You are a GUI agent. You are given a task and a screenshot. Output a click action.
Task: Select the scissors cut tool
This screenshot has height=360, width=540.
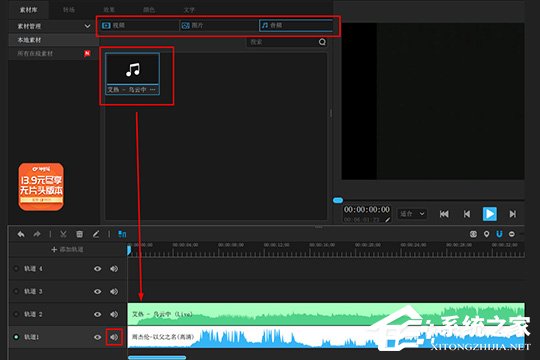click(63, 234)
